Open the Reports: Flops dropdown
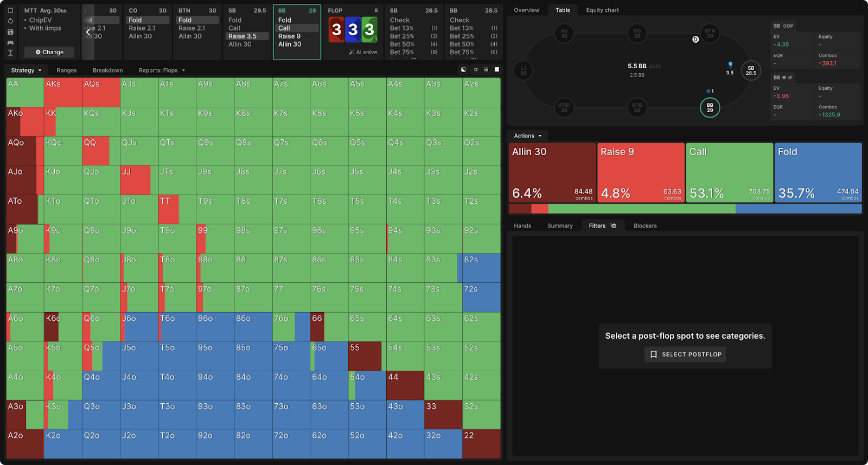The width and height of the screenshot is (868, 465). [x=162, y=70]
